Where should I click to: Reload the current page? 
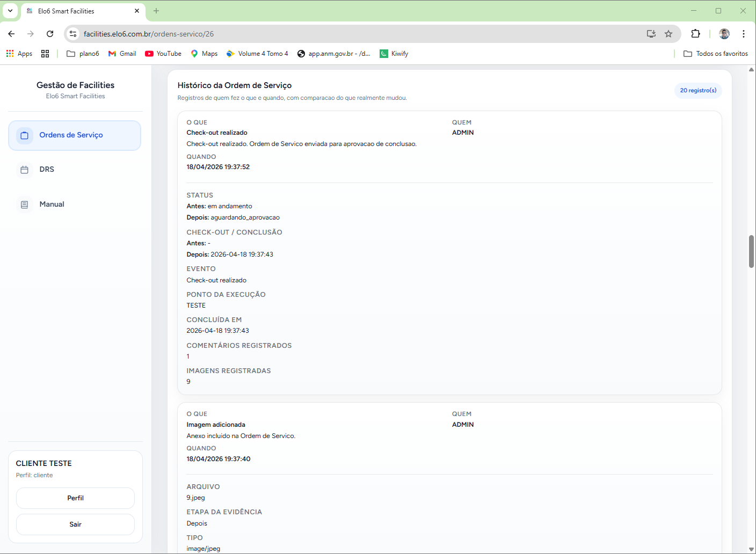(50, 34)
